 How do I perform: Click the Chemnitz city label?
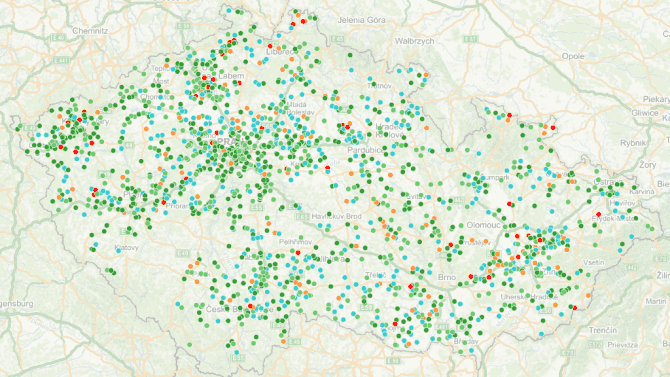tap(90, 31)
